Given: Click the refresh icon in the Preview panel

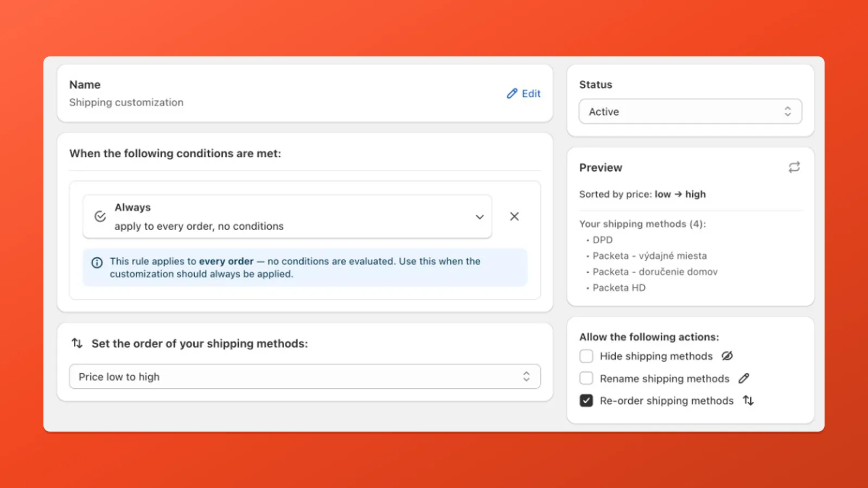Looking at the screenshot, I should pyautogui.click(x=794, y=167).
